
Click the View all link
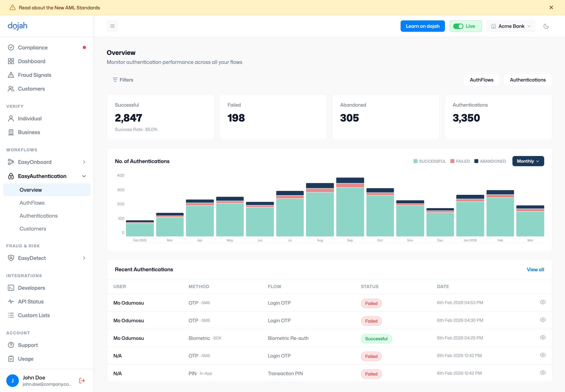tap(535, 269)
